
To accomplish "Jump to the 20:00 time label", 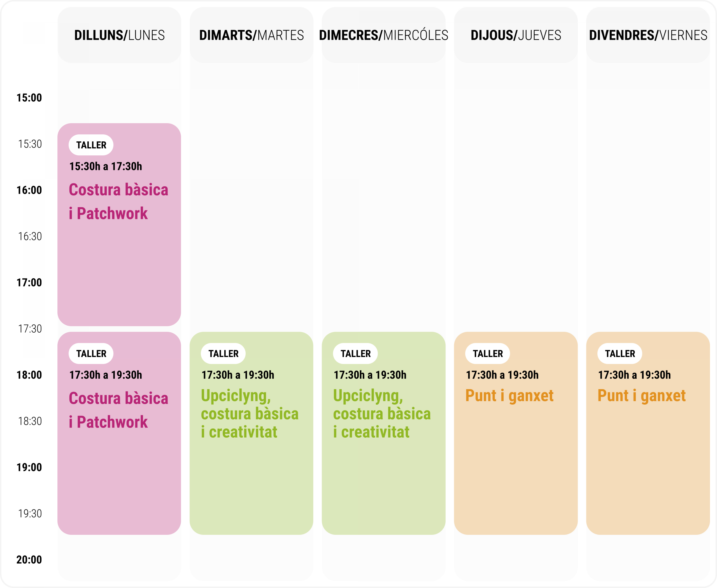I will click(29, 559).
